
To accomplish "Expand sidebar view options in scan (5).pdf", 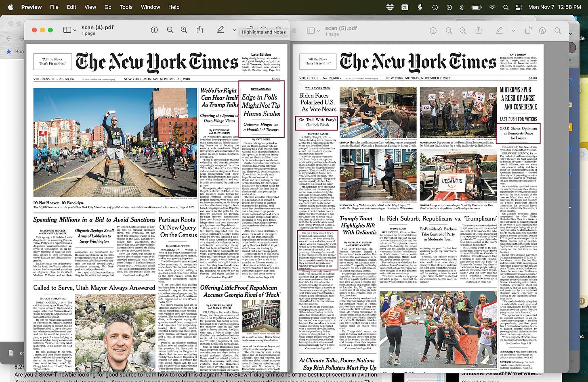I will [319, 31].
